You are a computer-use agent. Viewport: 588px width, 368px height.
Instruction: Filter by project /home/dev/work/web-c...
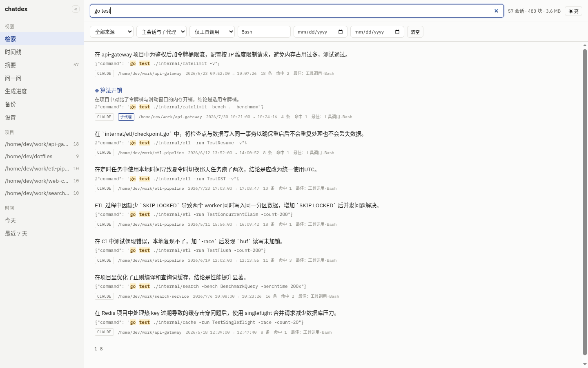[42, 181]
